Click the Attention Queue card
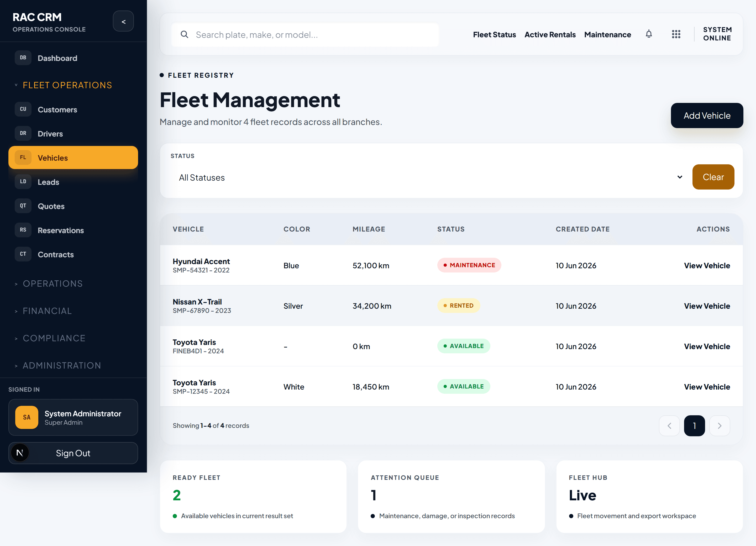Viewport: 756px width, 546px height. [451, 497]
